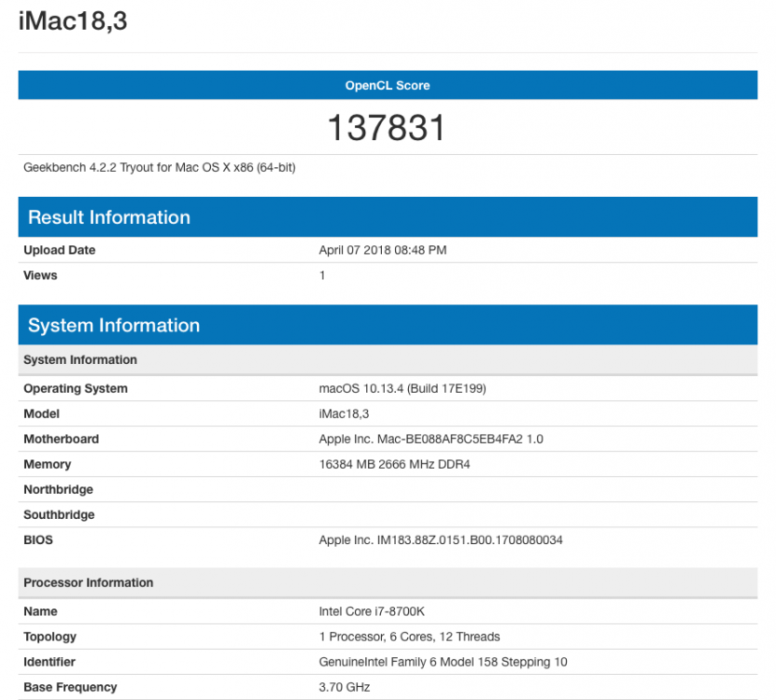Image resolution: width=776 pixels, height=700 pixels.
Task: Click the Operating System label
Action: pos(76,388)
